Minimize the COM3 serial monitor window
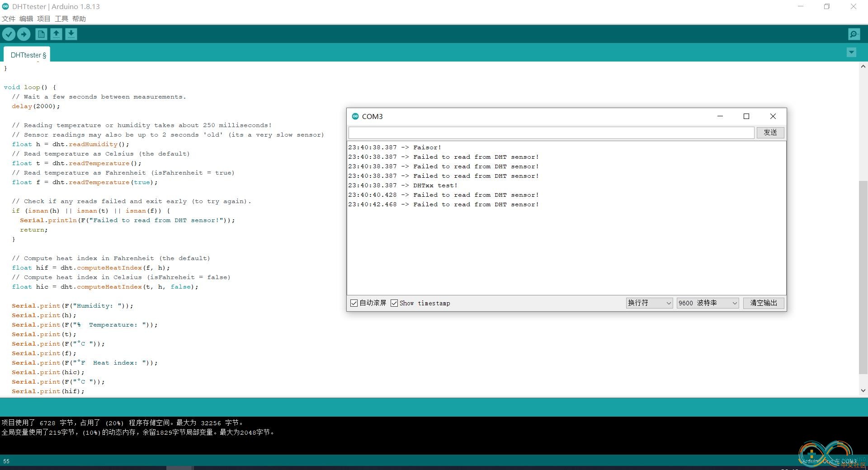This screenshot has width=868, height=470. coord(720,116)
